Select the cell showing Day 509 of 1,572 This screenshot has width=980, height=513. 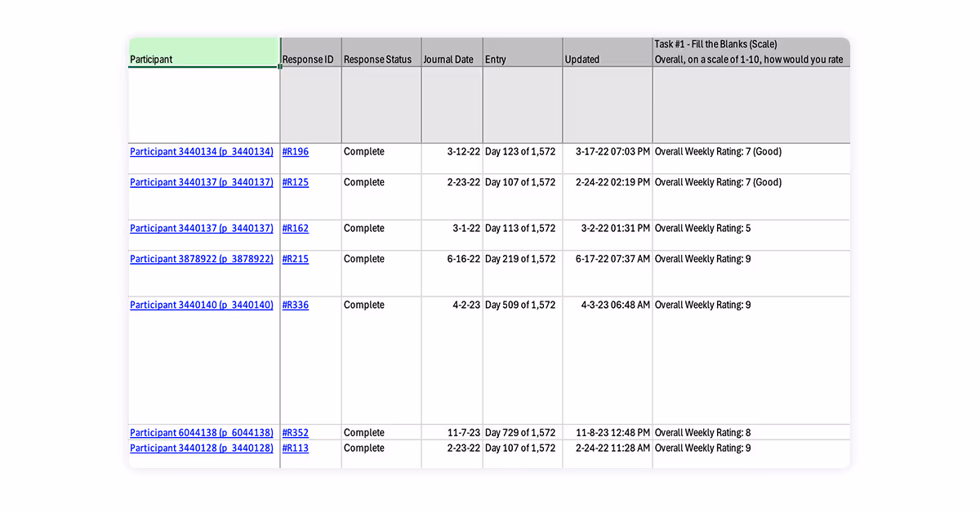click(520, 305)
